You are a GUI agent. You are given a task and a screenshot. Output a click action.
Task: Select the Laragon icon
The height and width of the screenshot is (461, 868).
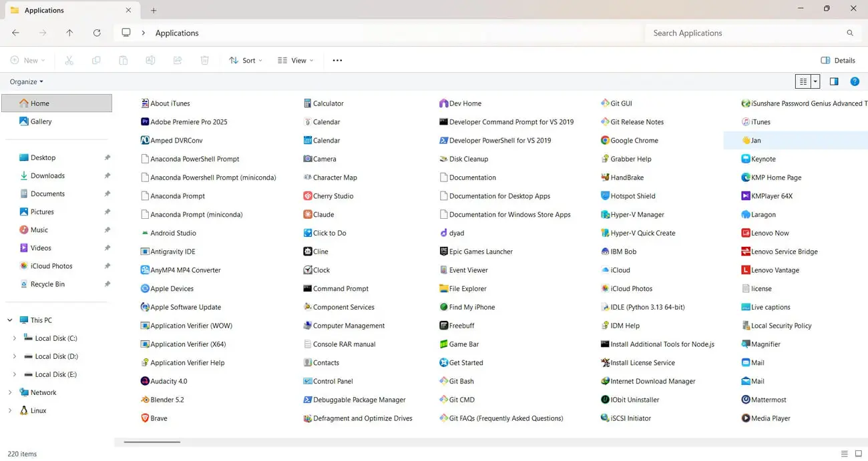coord(746,215)
